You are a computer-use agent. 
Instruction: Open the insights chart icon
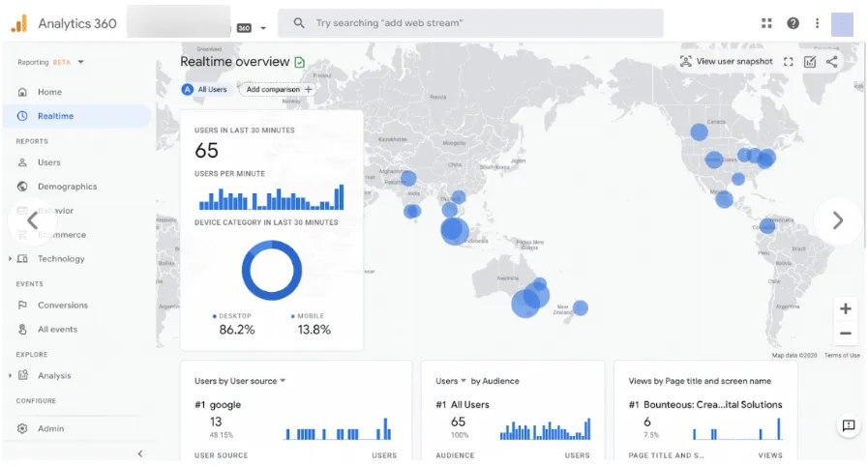[810, 62]
